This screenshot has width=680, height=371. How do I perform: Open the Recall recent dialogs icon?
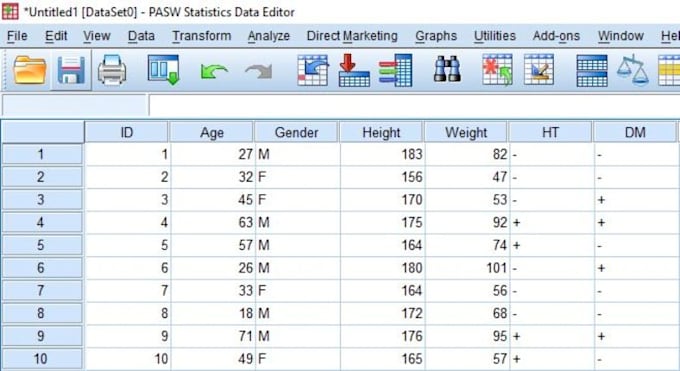[x=163, y=69]
